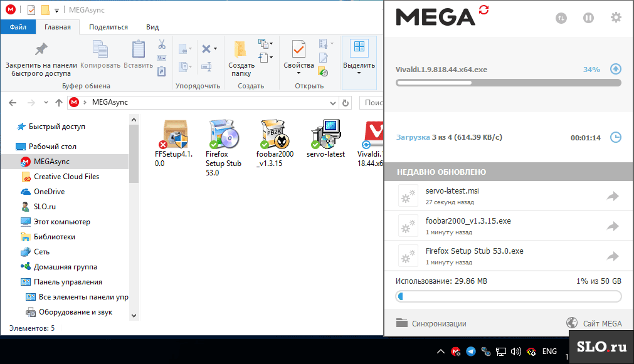Click the red X Delete icon

coord(206,49)
